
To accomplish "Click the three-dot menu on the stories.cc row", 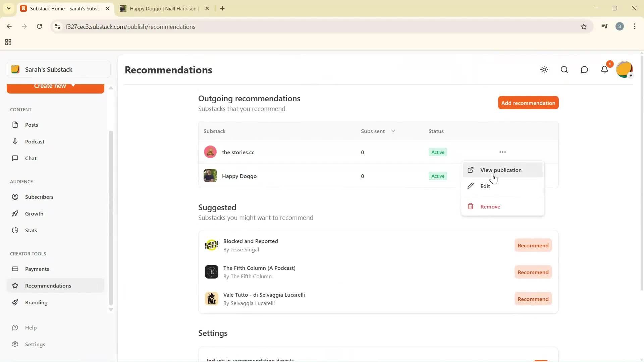I will coord(502,152).
